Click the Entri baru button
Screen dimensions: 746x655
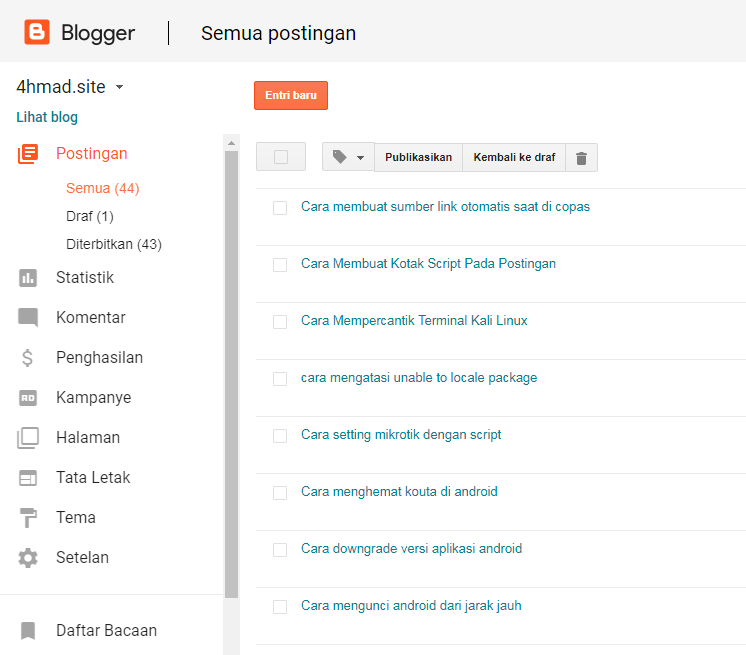point(291,95)
